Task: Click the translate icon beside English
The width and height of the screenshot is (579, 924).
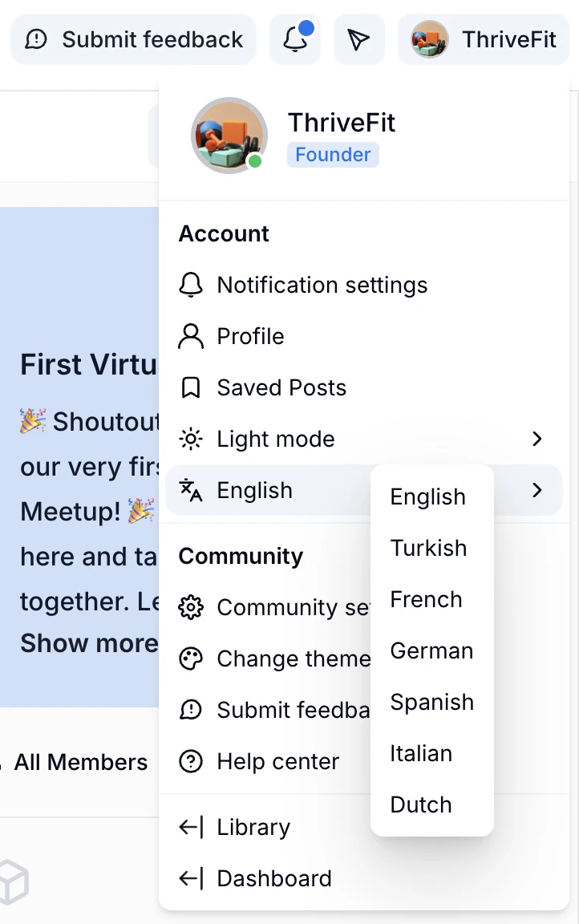Action: point(191,490)
